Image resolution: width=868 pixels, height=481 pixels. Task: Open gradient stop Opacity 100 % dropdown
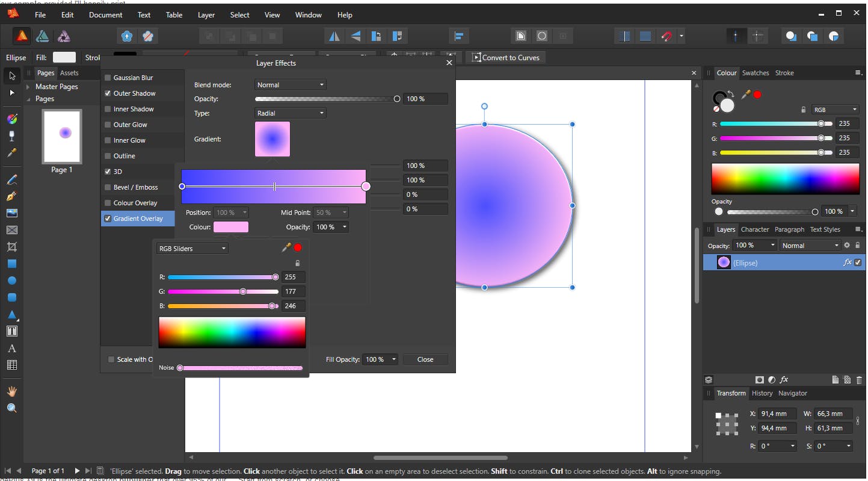coord(331,227)
